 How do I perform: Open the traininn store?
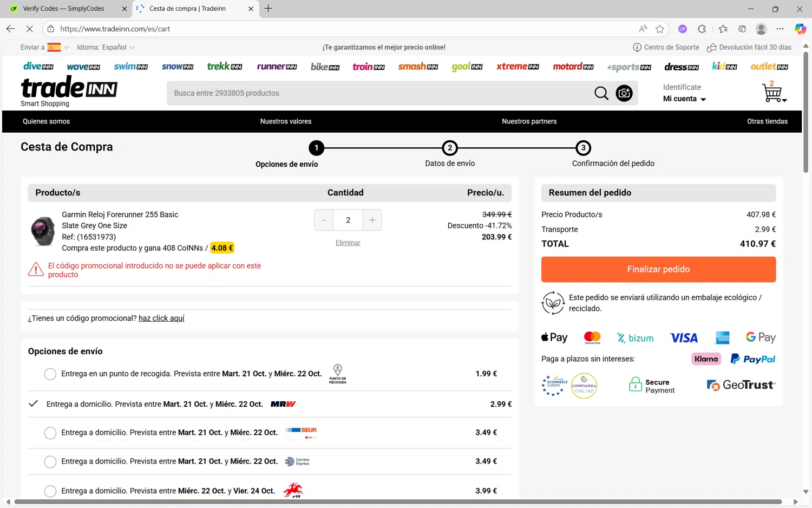[369, 67]
